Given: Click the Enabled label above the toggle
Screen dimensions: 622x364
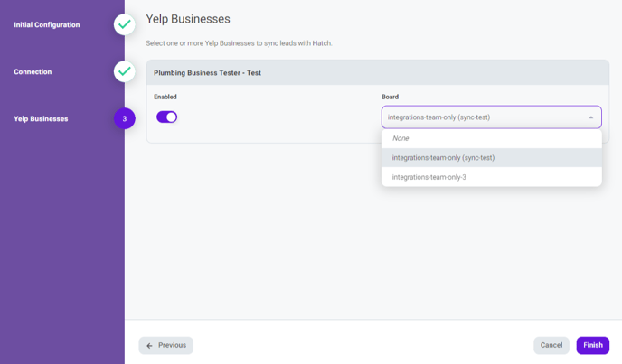Looking at the screenshot, I should pyautogui.click(x=165, y=97).
